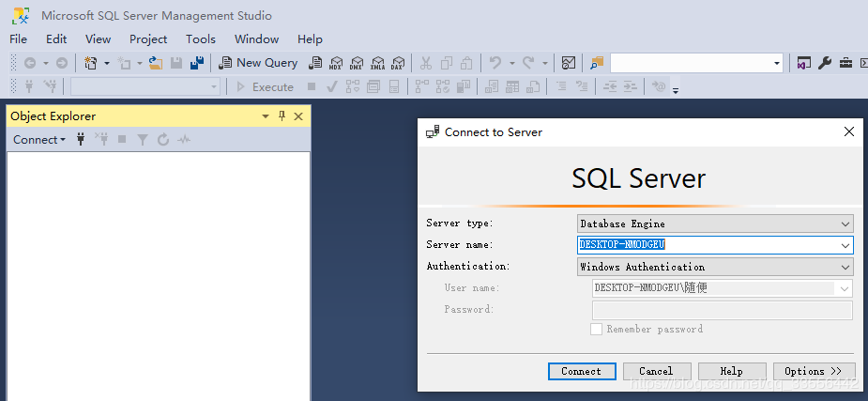Click the Help button in the dialog
868x401 pixels.
click(x=732, y=371)
